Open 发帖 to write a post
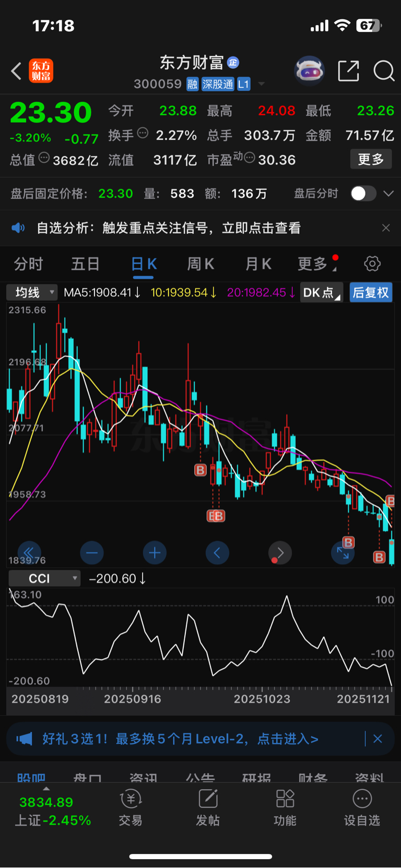 pos(208,808)
